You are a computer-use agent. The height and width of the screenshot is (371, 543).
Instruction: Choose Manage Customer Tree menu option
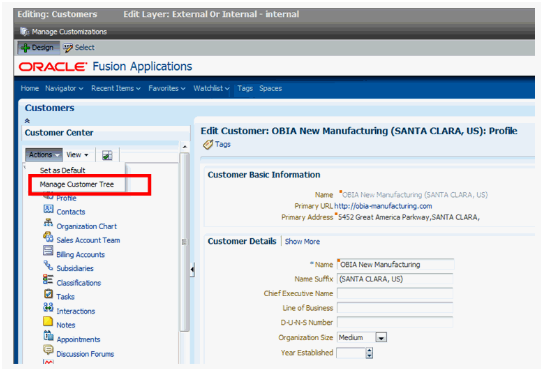[77, 184]
